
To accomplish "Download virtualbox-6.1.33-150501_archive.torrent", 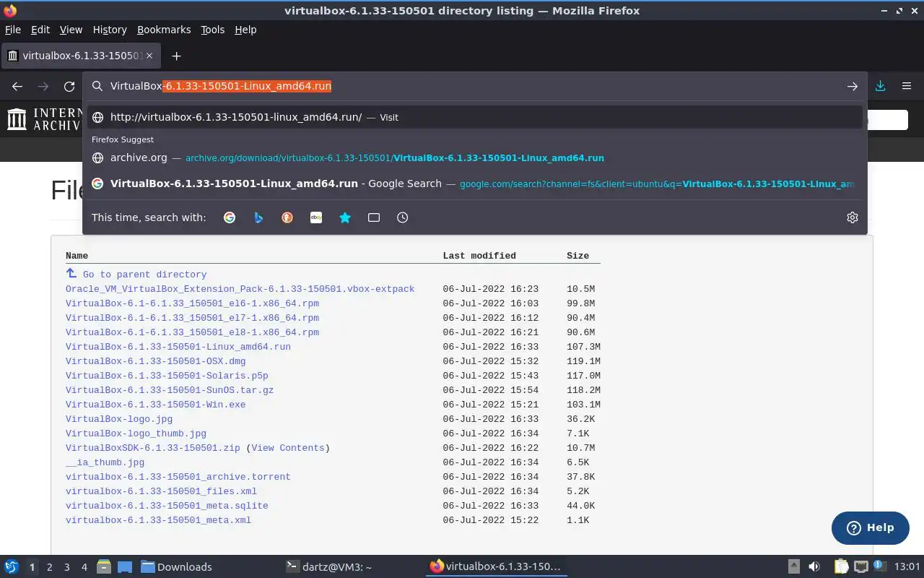I will click(178, 477).
